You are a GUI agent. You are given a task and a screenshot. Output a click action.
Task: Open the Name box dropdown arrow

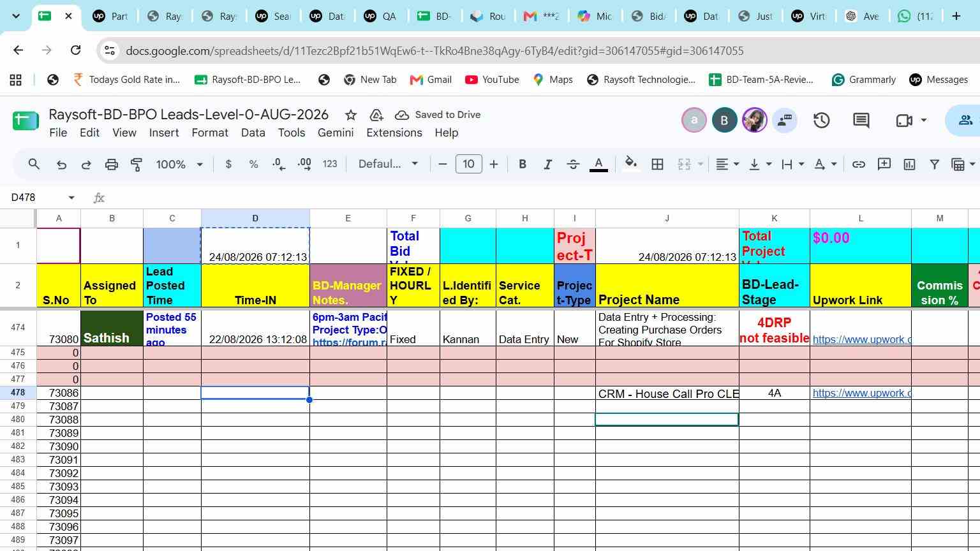[x=71, y=198]
